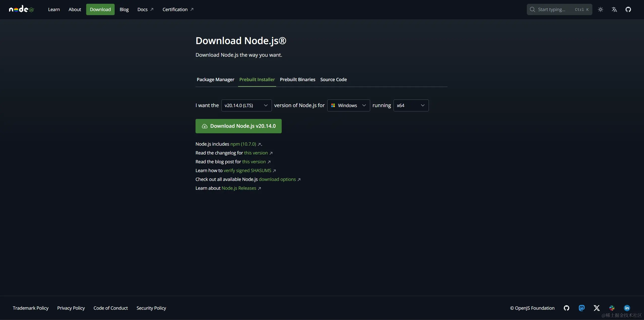This screenshot has height=320, width=644.
Task: Click the Slack icon in footer
Action: (612, 308)
